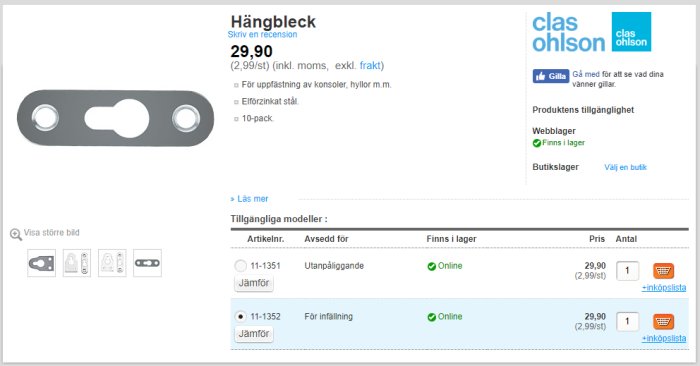This screenshot has width=700, height=366.
Task: Click Tillgängliga modeller heading
Action: pos(279,219)
